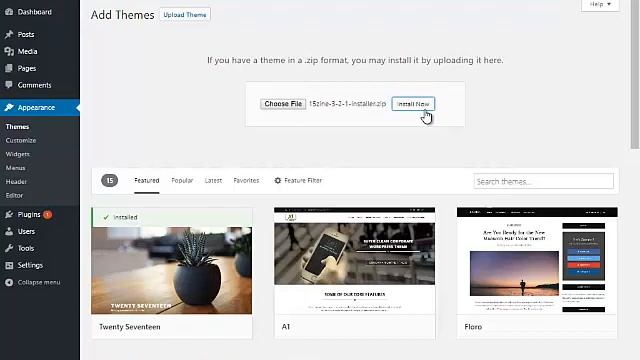640x360 pixels.
Task: Open Widgets submenu item
Action: [18, 154]
